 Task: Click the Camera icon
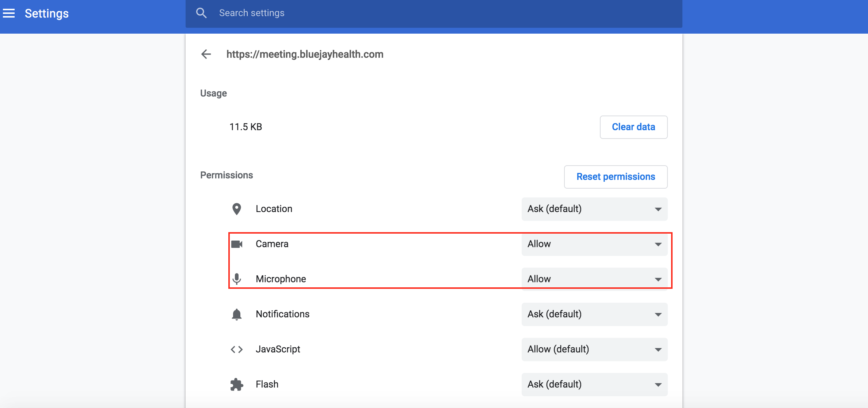237,244
